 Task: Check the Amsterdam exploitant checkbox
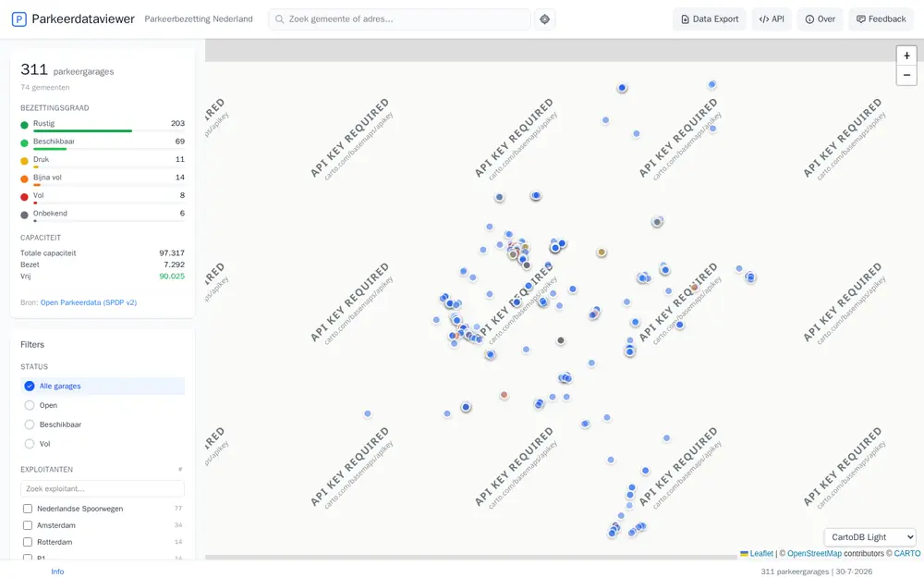[x=28, y=525]
